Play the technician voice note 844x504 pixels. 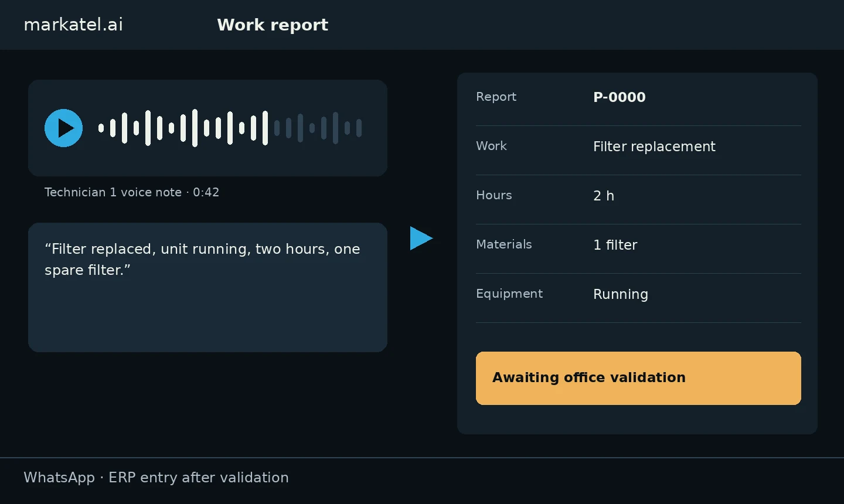63,128
